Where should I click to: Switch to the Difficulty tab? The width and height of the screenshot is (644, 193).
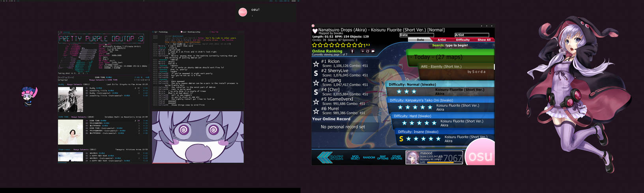point(462,40)
